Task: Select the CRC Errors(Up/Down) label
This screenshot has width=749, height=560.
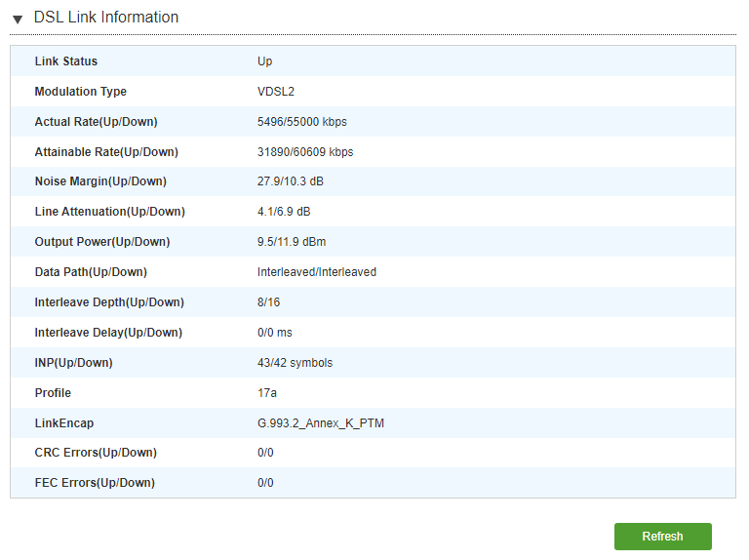Action: 96,453
